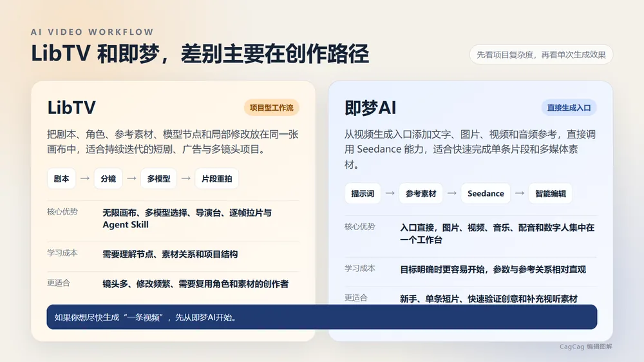Click the text 无限画布、多模型选择
The image size is (644, 362).
(187, 218)
